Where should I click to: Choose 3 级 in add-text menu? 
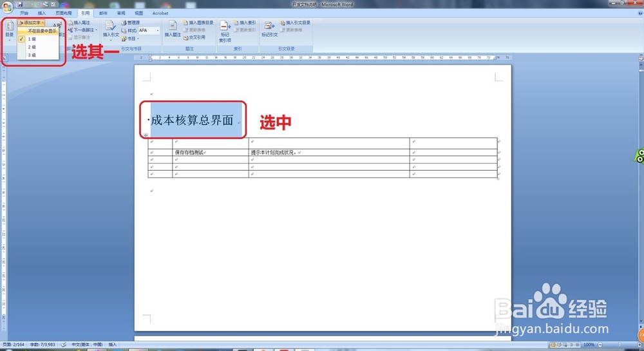[x=38, y=55]
